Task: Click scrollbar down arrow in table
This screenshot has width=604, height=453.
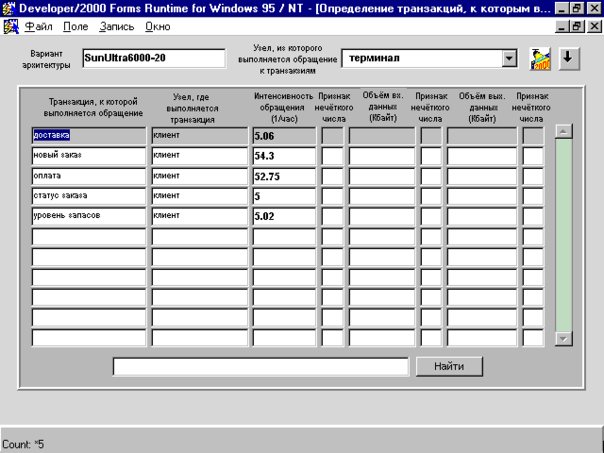Action: click(x=563, y=339)
